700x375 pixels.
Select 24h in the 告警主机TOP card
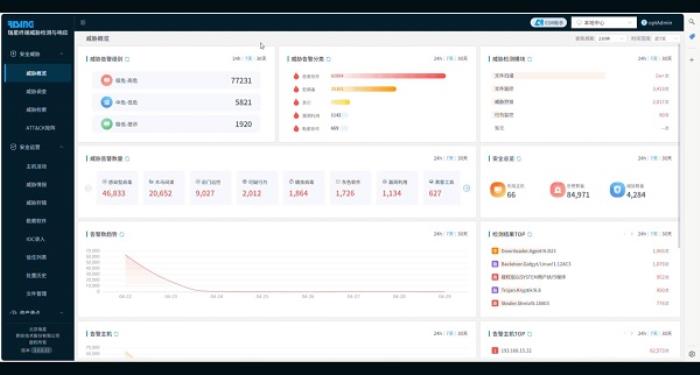tap(642, 333)
